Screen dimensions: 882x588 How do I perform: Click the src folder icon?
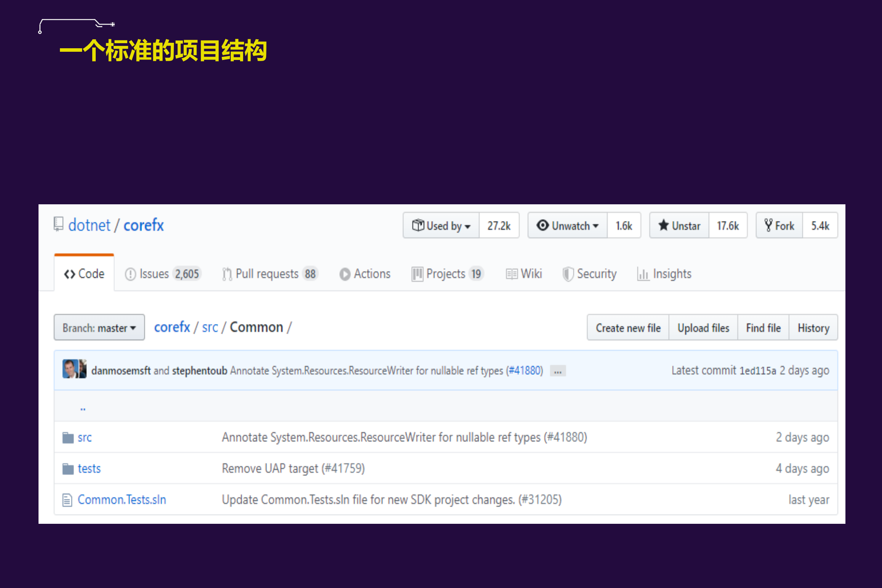coord(68,437)
